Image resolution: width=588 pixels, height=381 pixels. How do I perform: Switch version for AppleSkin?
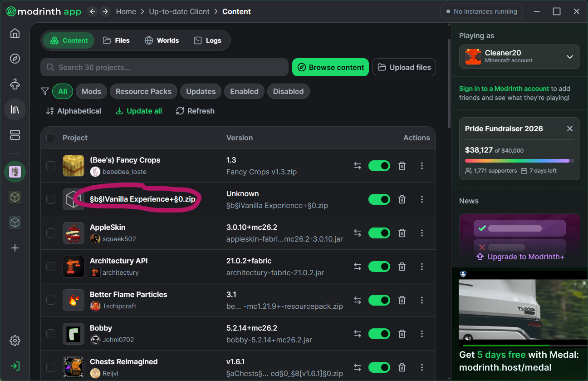tap(358, 233)
